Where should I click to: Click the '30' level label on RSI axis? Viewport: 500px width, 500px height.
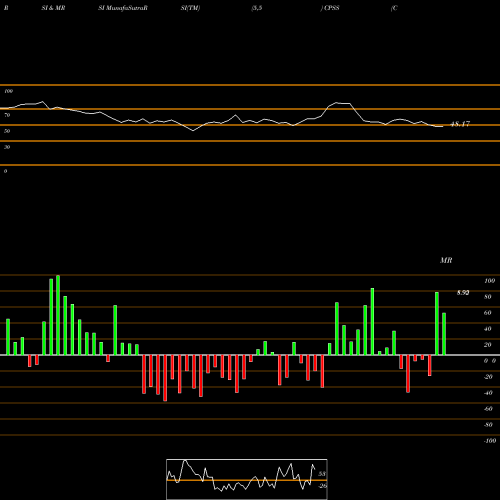click(x=7, y=147)
